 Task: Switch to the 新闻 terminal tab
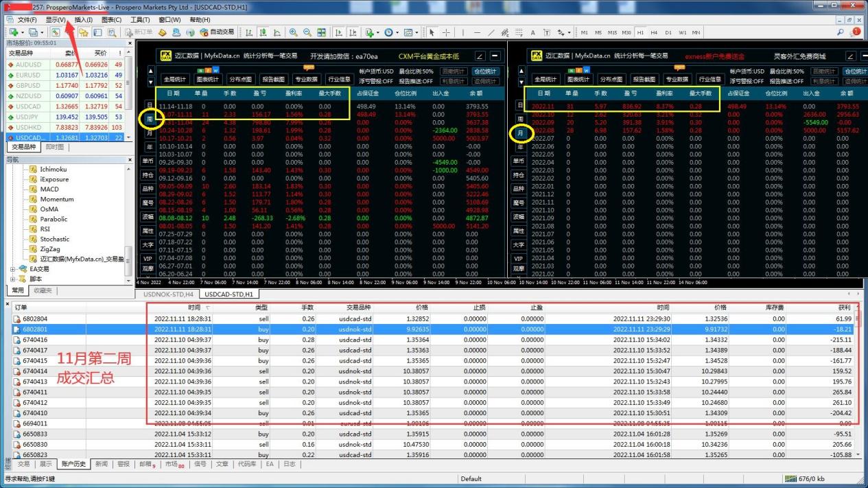point(102,464)
